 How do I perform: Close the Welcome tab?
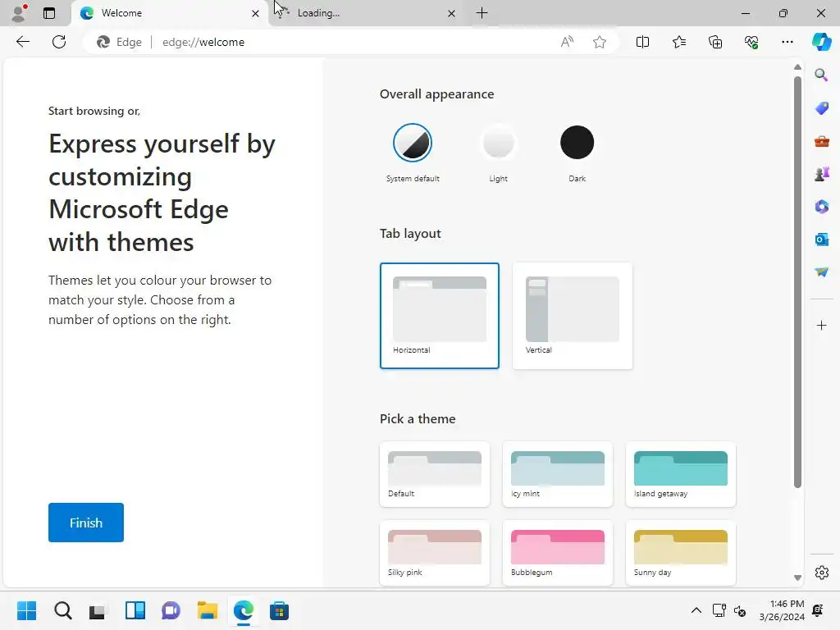tap(256, 13)
